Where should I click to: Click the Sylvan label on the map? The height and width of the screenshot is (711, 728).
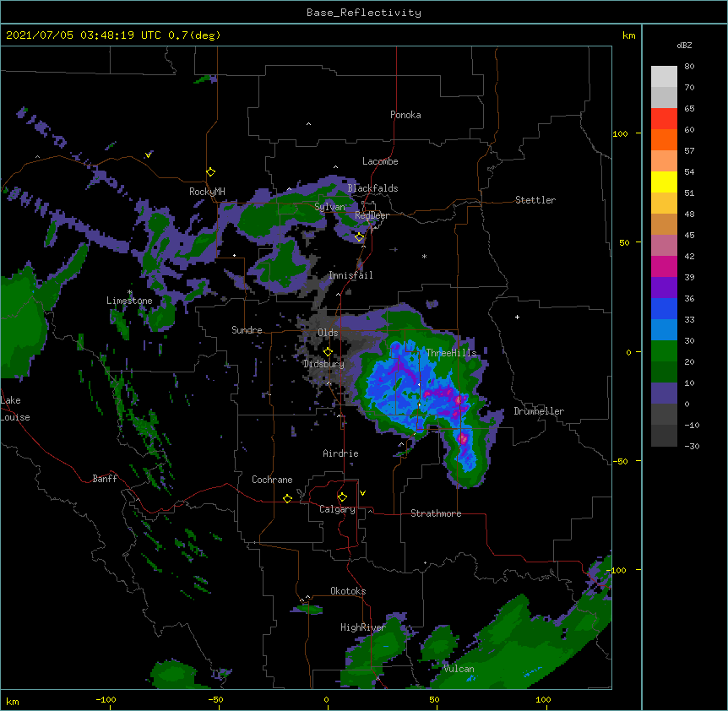pyautogui.click(x=329, y=207)
